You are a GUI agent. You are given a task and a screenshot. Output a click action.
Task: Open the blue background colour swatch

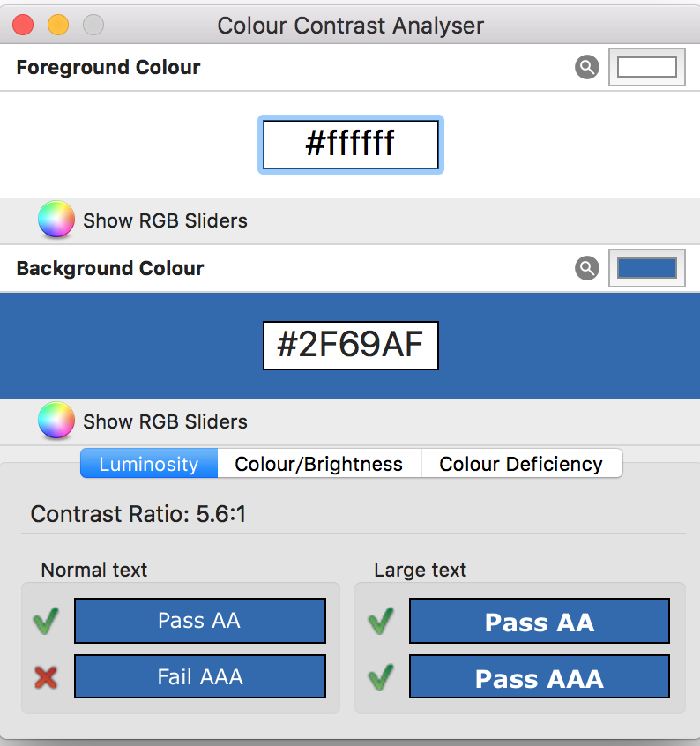tap(647, 268)
